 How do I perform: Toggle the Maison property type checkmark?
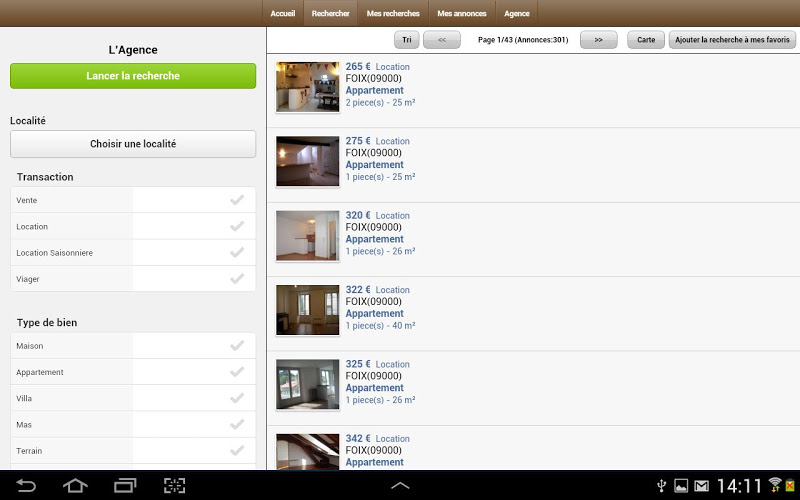click(x=237, y=345)
